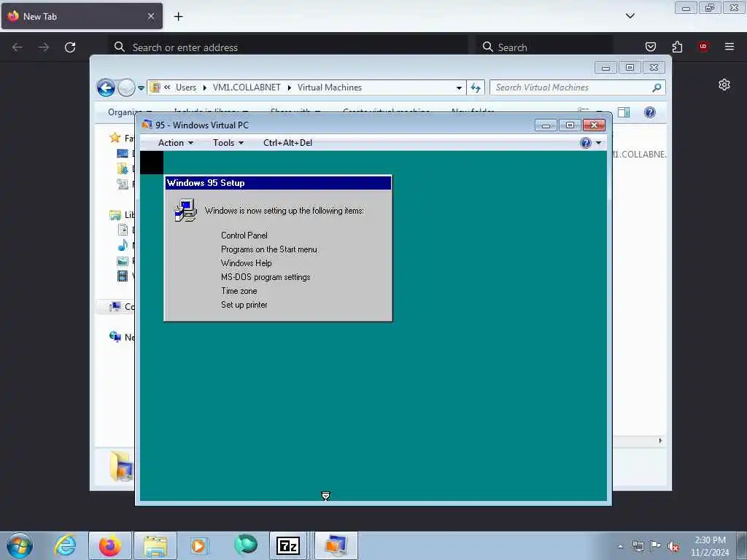Click the Windows 95 Setup computer icon

(185, 211)
